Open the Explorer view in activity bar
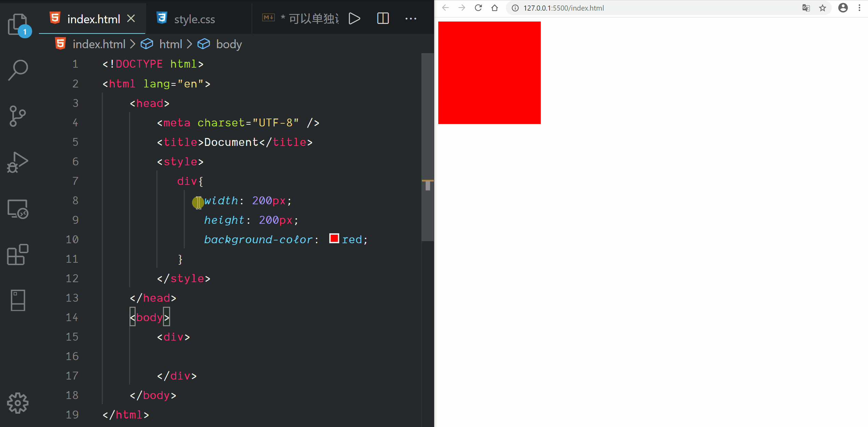 coord(18,25)
